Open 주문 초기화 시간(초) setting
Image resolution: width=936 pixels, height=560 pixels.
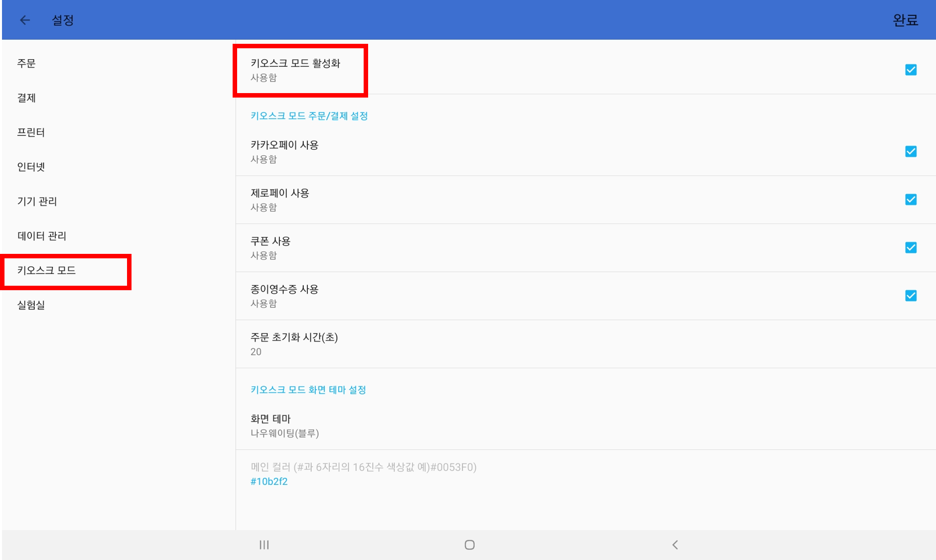[x=586, y=344]
